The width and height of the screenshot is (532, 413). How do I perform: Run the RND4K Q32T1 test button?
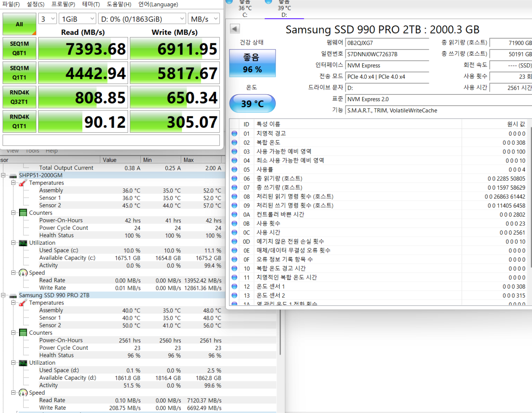click(x=20, y=97)
